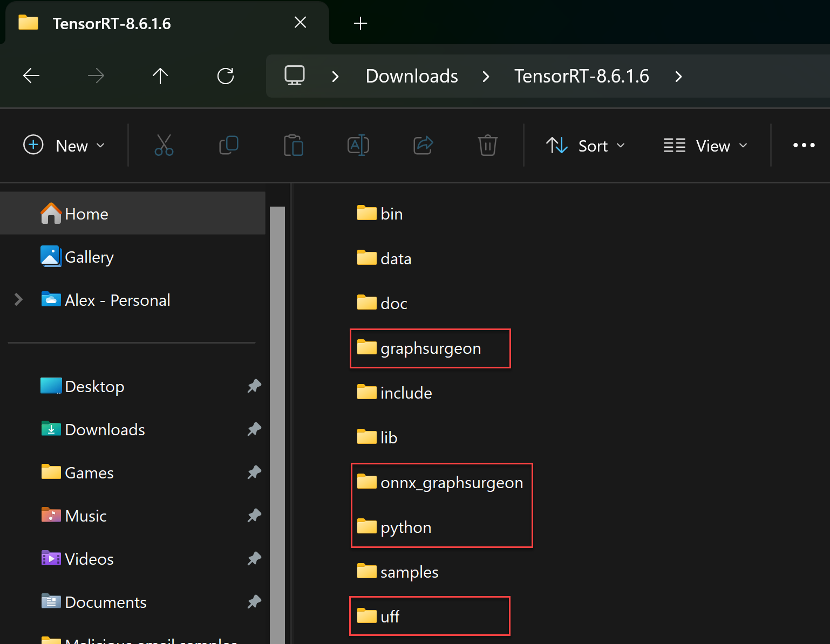Select the bin folder
Image resolution: width=830 pixels, height=644 pixels.
[x=380, y=214]
